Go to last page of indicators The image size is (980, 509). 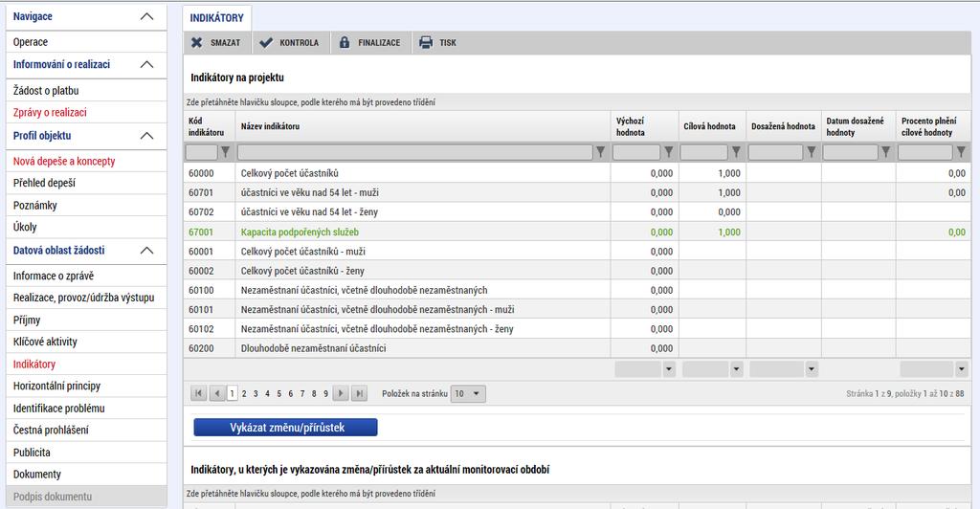[x=359, y=393]
